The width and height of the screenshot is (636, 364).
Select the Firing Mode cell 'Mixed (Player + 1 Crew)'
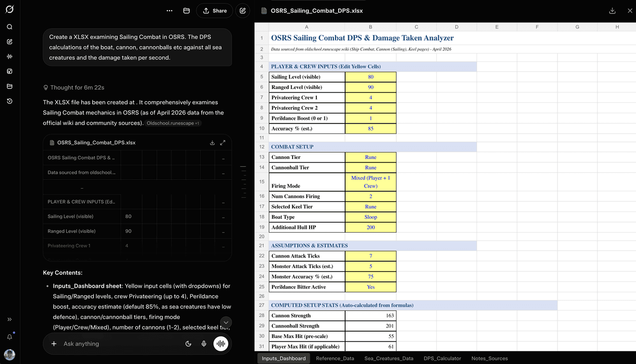(x=370, y=182)
